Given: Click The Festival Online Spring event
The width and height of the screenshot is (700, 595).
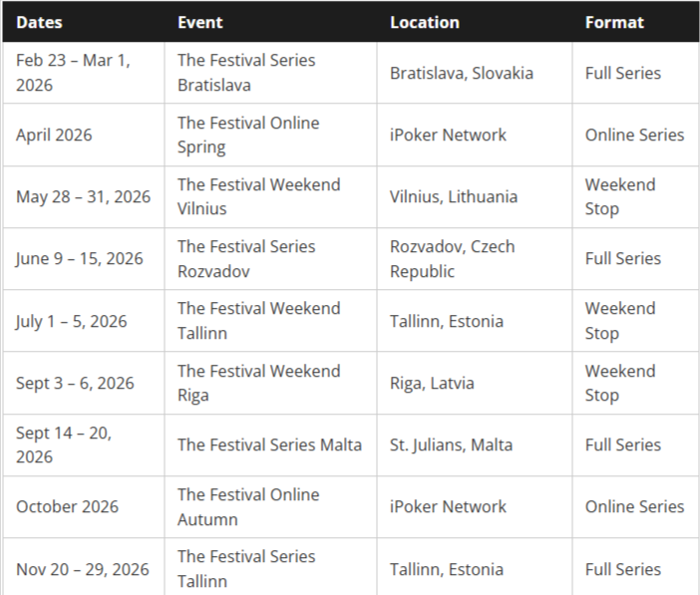Looking at the screenshot, I should pyautogui.click(x=248, y=135).
